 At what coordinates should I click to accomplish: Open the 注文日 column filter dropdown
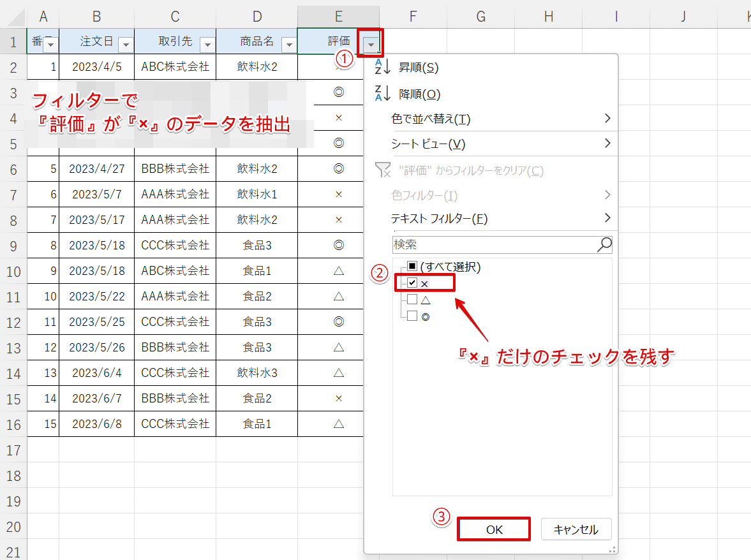[125, 44]
